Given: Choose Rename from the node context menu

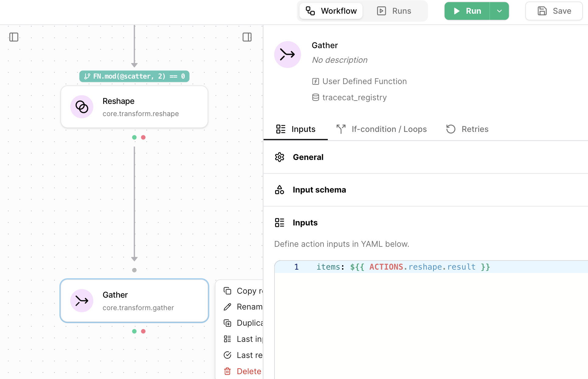Looking at the screenshot, I should click(243, 307).
